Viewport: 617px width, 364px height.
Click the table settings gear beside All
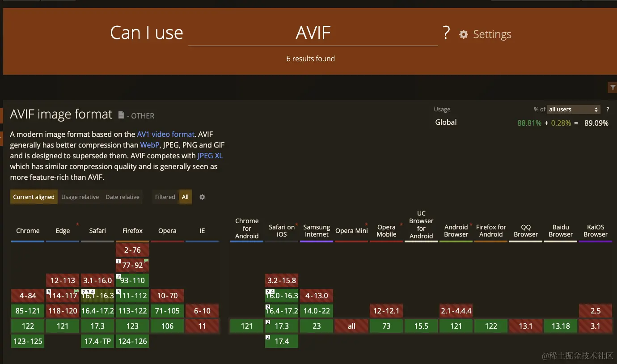[x=202, y=197]
